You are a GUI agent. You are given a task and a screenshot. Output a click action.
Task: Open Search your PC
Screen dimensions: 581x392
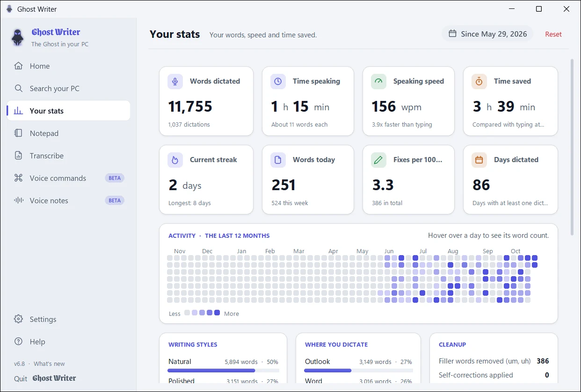68,88
